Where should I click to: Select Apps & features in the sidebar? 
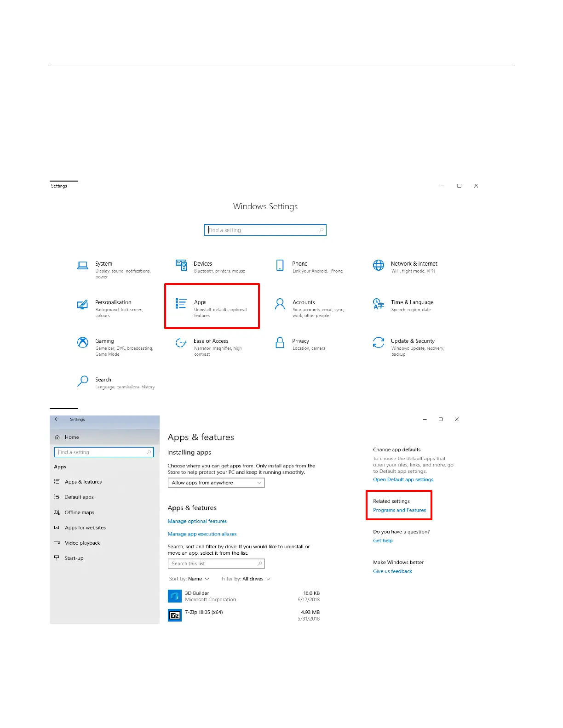(83, 482)
